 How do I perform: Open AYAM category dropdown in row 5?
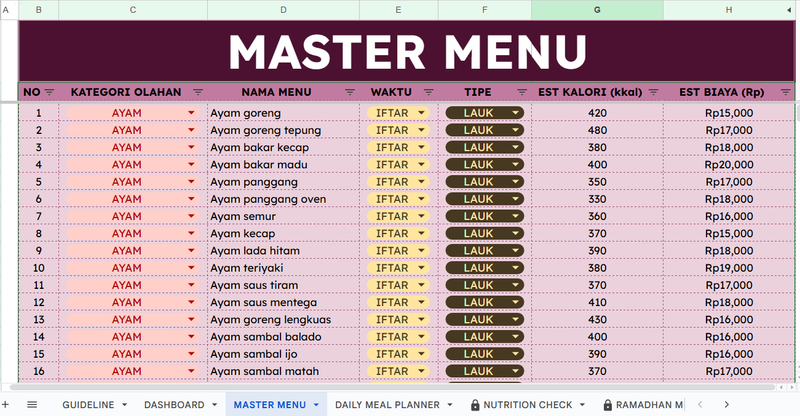pyautogui.click(x=191, y=182)
